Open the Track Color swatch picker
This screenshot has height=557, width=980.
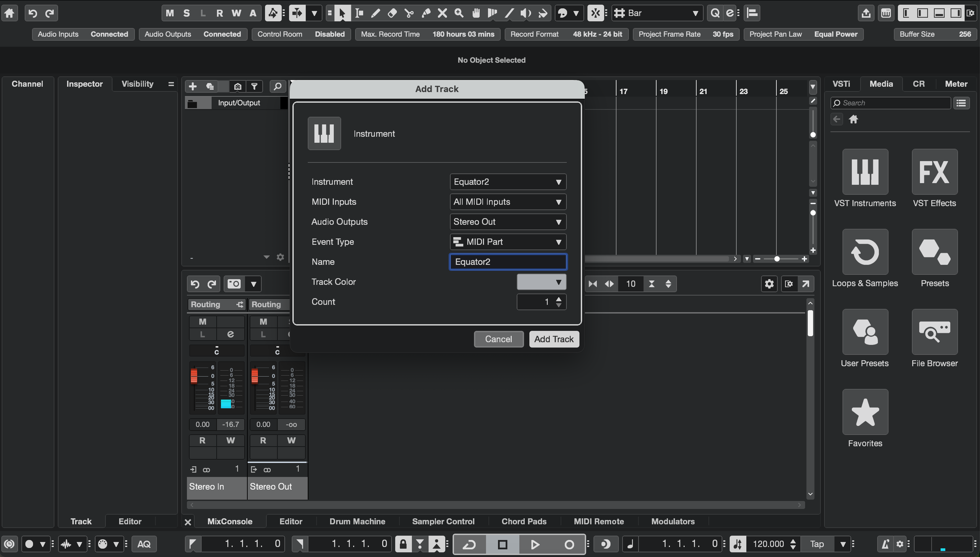pos(541,282)
